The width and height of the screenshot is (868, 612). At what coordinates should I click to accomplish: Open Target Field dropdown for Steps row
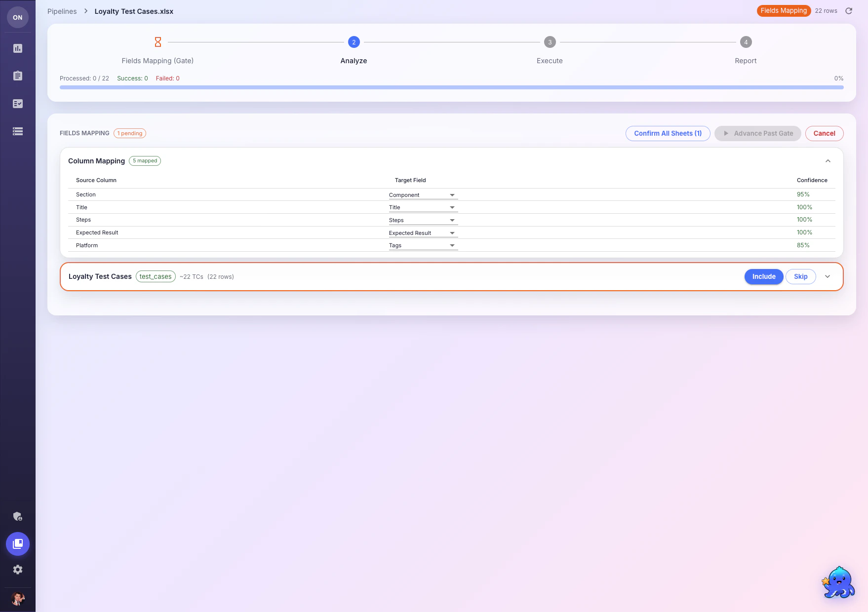(423, 220)
